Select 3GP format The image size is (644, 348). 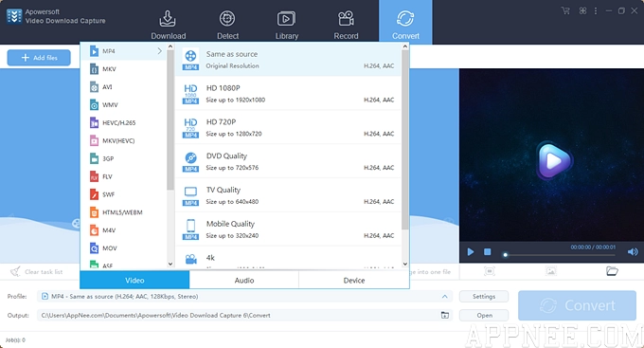click(x=123, y=158)
